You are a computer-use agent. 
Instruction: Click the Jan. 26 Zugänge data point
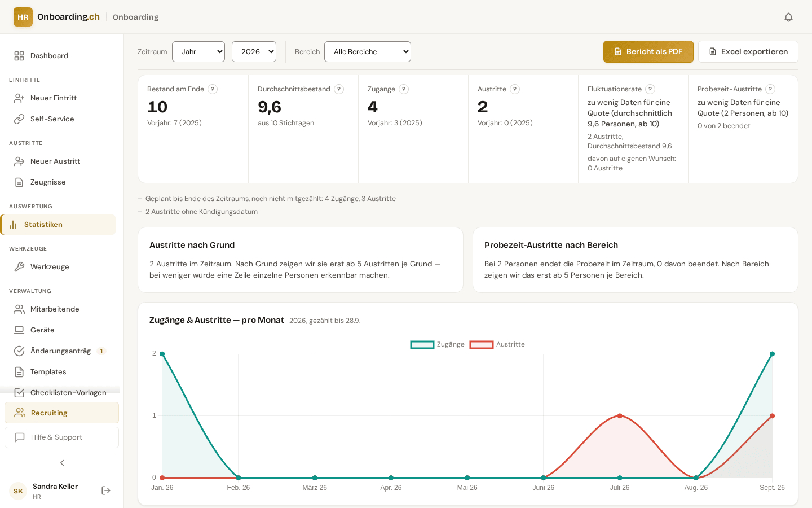pos(162,354)
